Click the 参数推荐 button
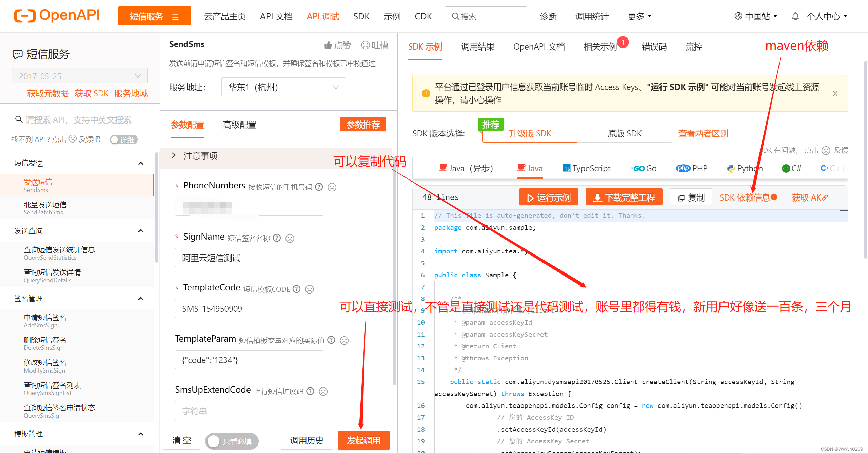This screenshot has height=454, width=868. 363,125
